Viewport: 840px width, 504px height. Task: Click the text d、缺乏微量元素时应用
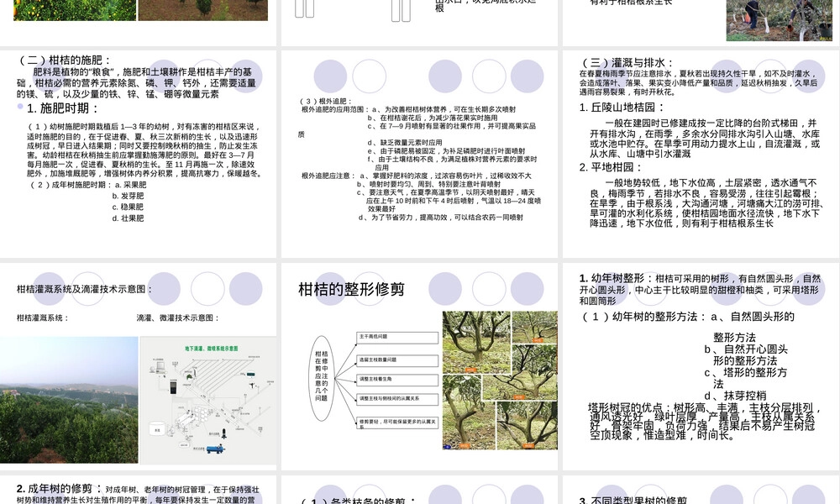pyautogui.click(x=405, y=143)
